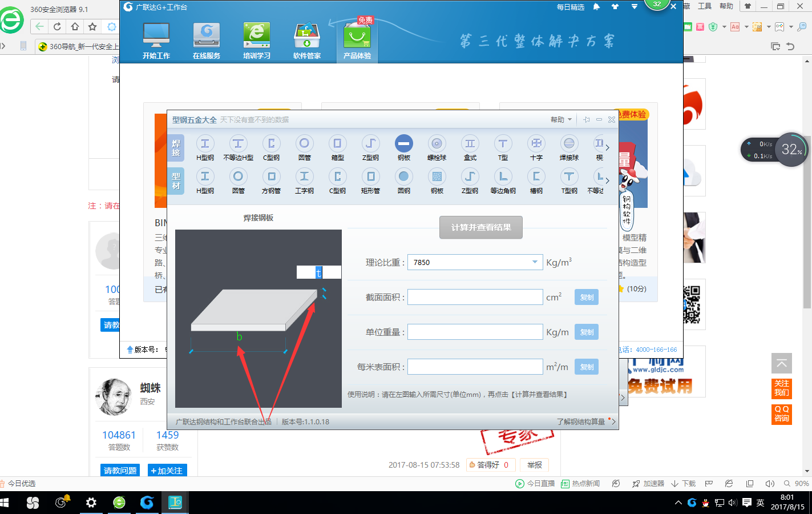
Task: Choose the 螺栓球 bolt ball icon
Action: point(437,148)
